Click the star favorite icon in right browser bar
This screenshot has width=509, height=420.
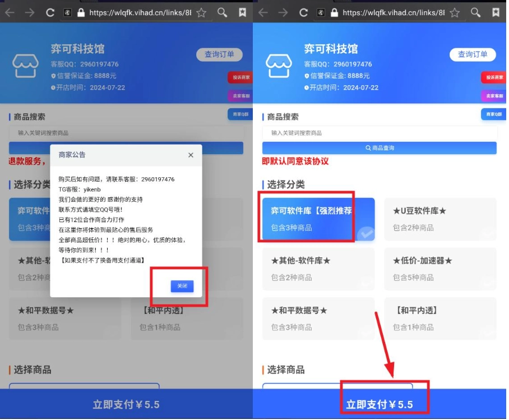coord(455,12)
